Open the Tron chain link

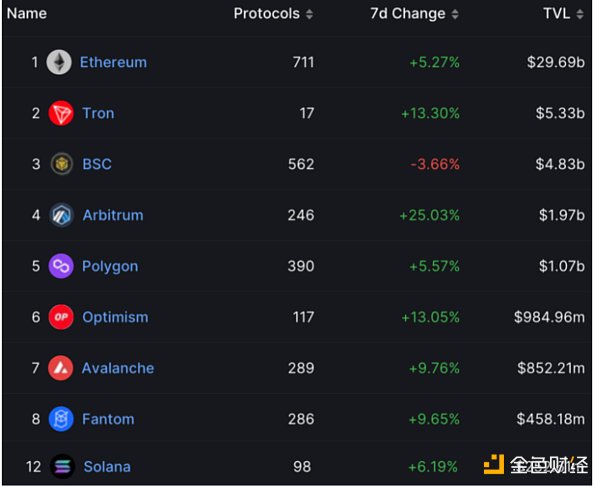pyautogui.click(x=98, y=113)
